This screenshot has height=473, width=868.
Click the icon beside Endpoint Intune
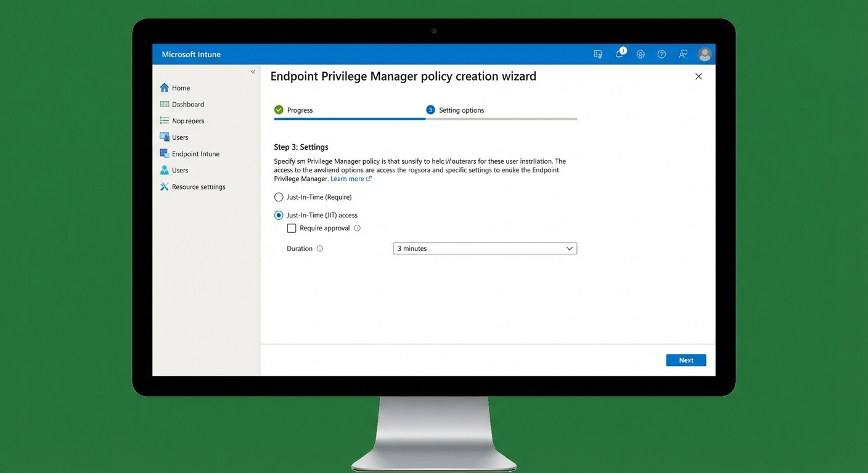165,153
